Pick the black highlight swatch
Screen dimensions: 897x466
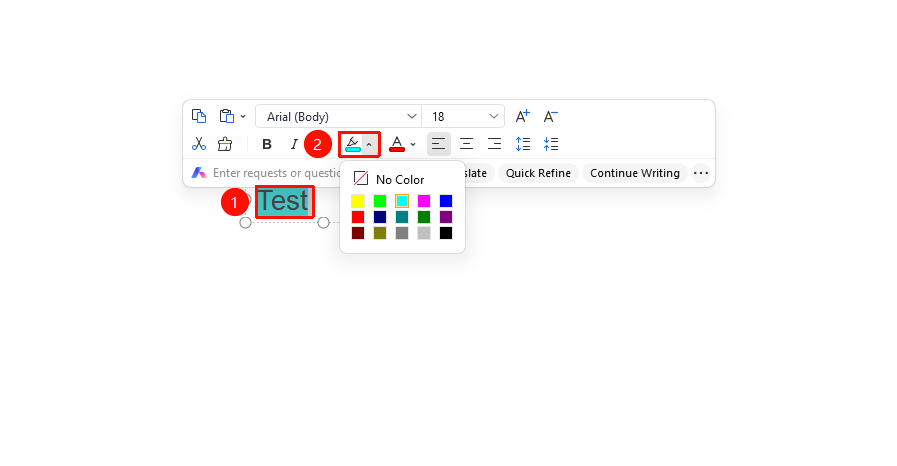tap(446, 233)
